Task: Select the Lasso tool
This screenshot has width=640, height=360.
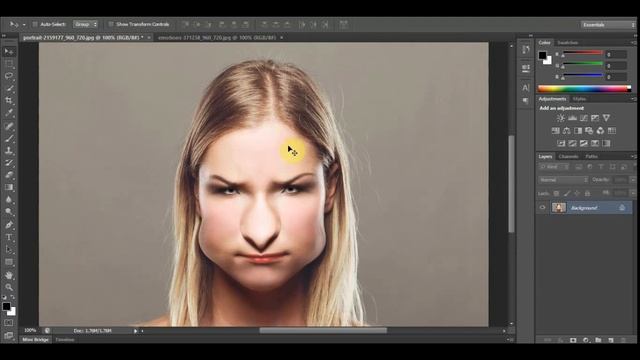Action: [9, 76]
